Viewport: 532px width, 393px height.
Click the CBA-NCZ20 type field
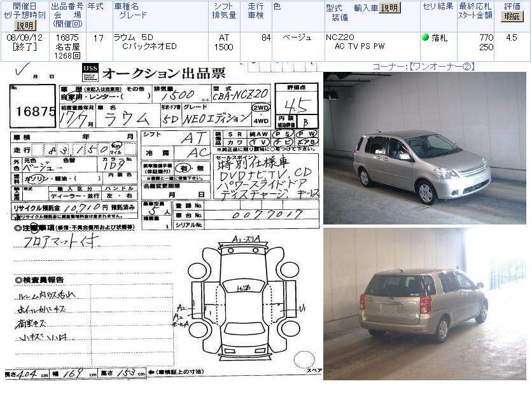(x=241, y=95)
